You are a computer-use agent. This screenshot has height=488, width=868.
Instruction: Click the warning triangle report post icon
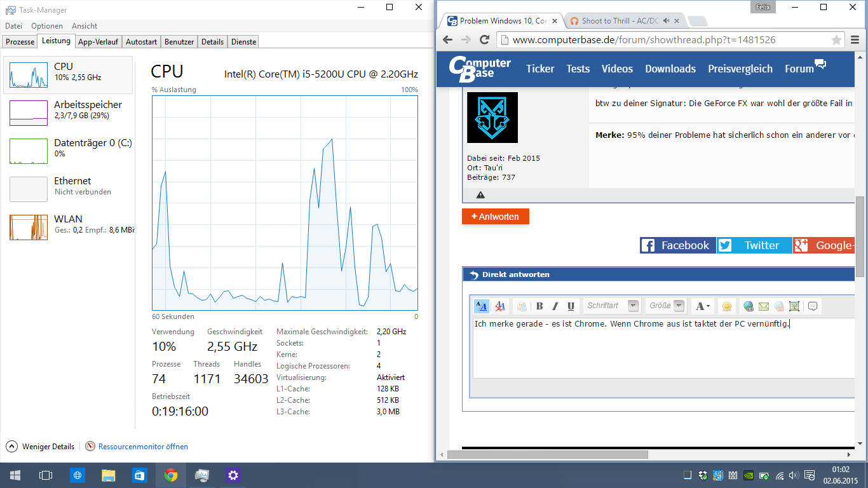click(x=480, y=195)
